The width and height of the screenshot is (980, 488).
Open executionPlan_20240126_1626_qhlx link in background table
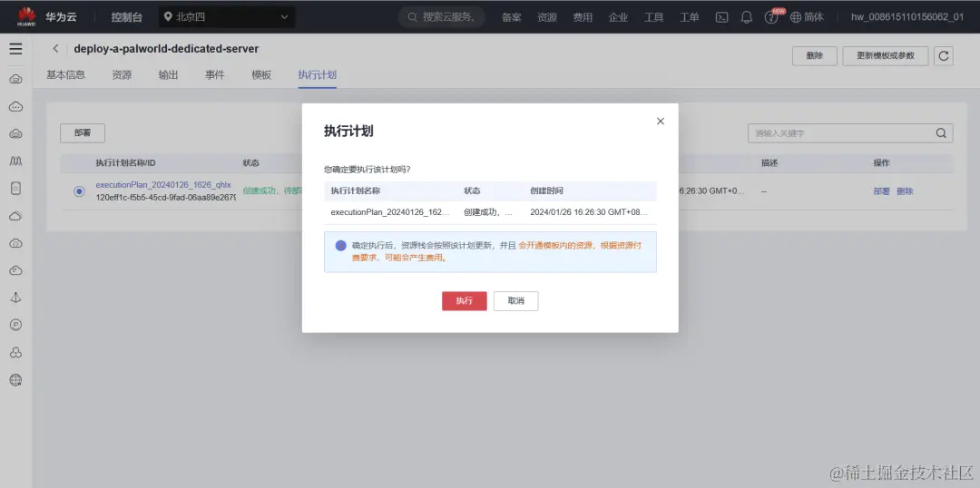click(x=163, y=185)
